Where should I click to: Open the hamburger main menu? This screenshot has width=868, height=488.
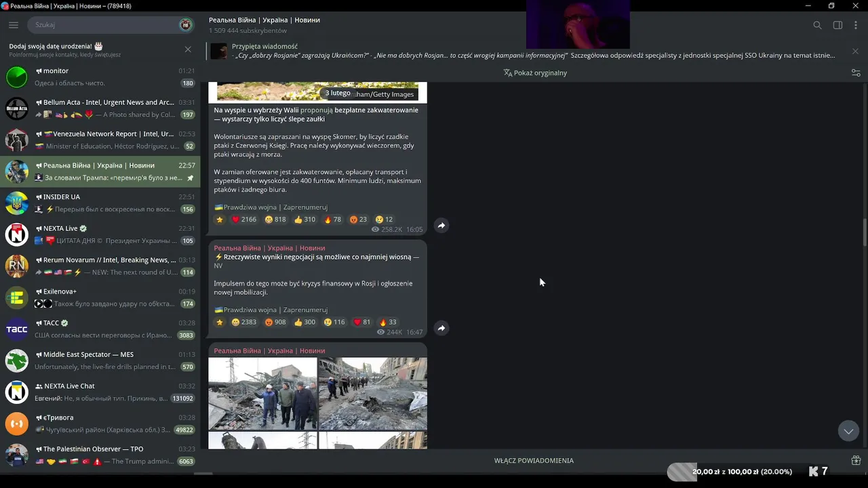pyautogui.click(x=14, y=25)
